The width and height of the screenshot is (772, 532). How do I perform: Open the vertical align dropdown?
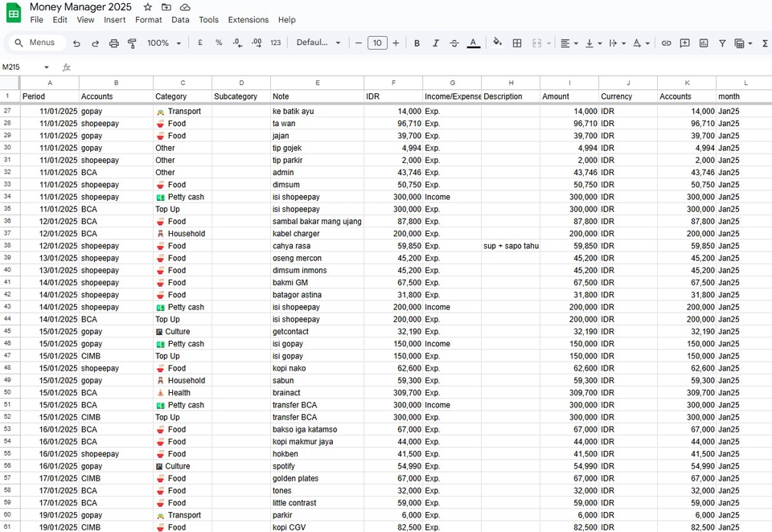click(x=593, y=43)
